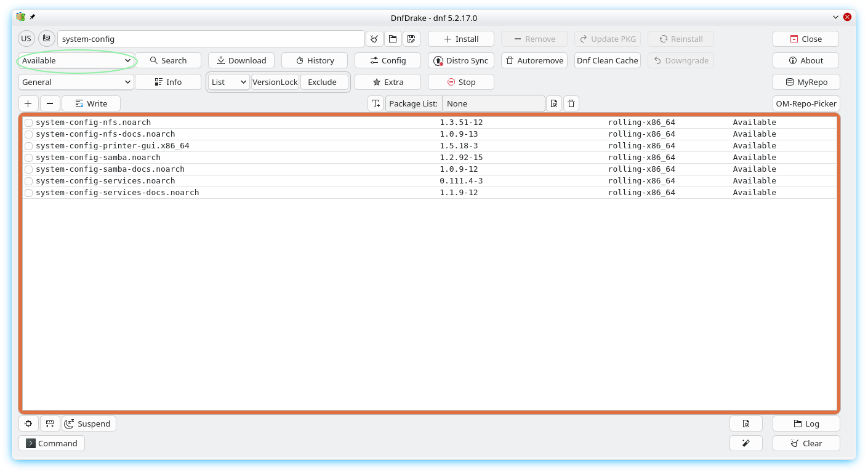Image resolution: width=868 pixels, height=474 pixels.
Task: Open the Available filter dropdown
Action: click(x=76, y=60)
